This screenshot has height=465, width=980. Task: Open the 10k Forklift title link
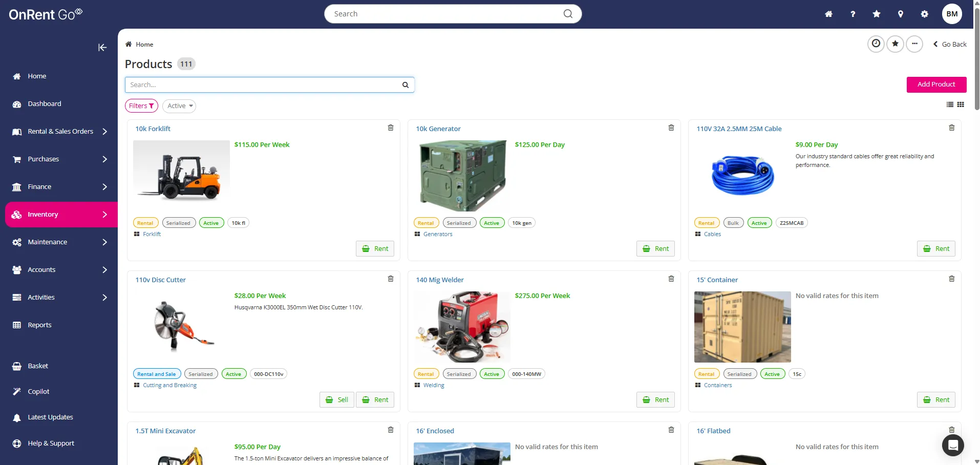point(153,129)
